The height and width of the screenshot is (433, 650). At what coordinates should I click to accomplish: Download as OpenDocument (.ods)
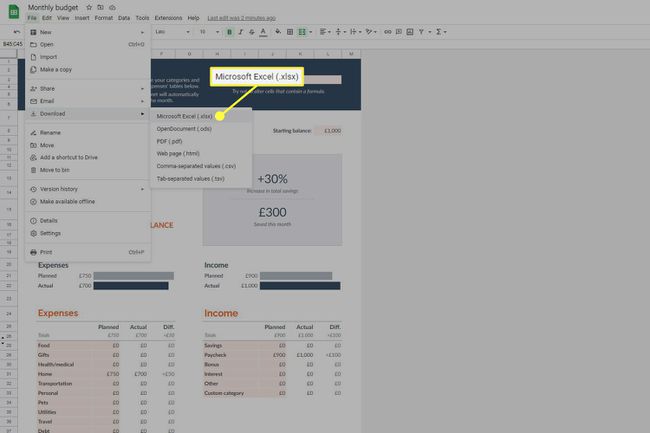point(201,129)
